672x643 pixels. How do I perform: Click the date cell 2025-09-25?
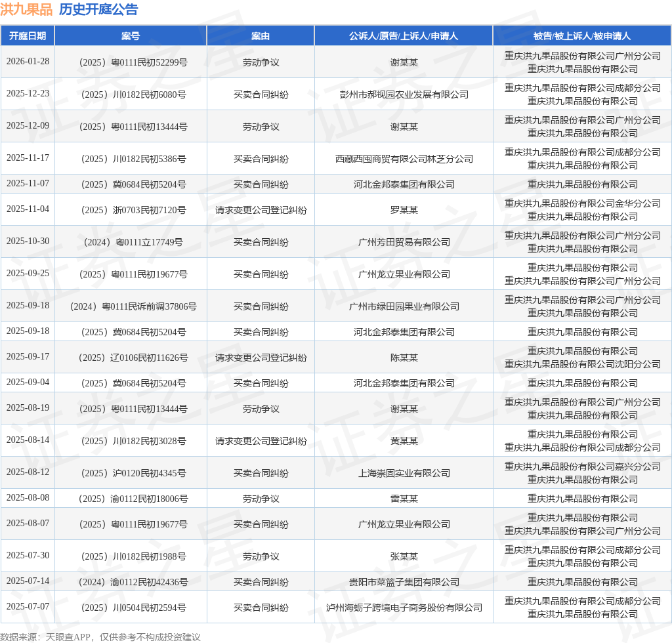[x=28, y=274]
